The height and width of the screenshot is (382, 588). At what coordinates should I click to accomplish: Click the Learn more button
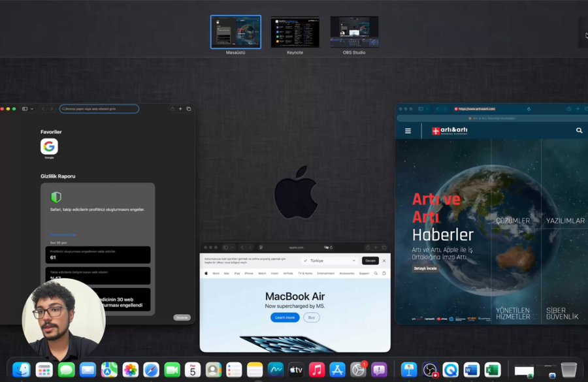[x=285, y=317]
